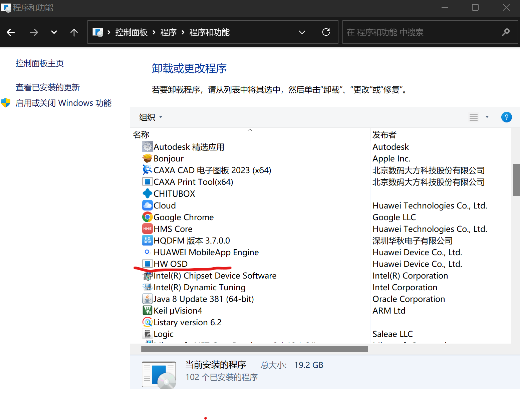Open 启用或关闭 Windows 功能 link
This screenshot has width=520, height=420.
point(63,103)
